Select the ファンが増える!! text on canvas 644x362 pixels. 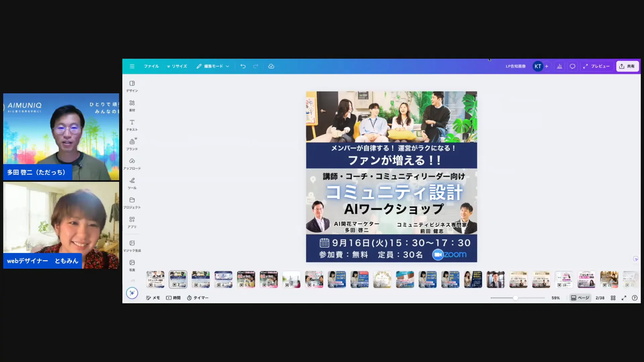394,160
